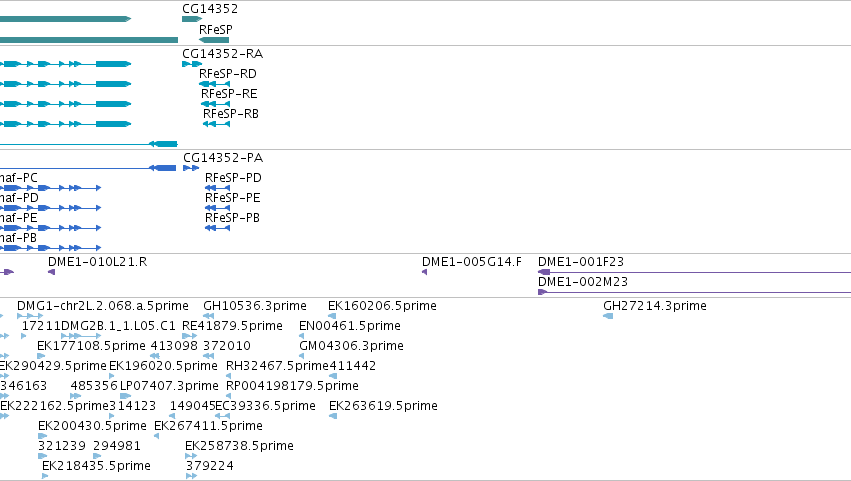Select the EK263619.5prime EST arrow
851x481 pixels.
coord(333,416)
